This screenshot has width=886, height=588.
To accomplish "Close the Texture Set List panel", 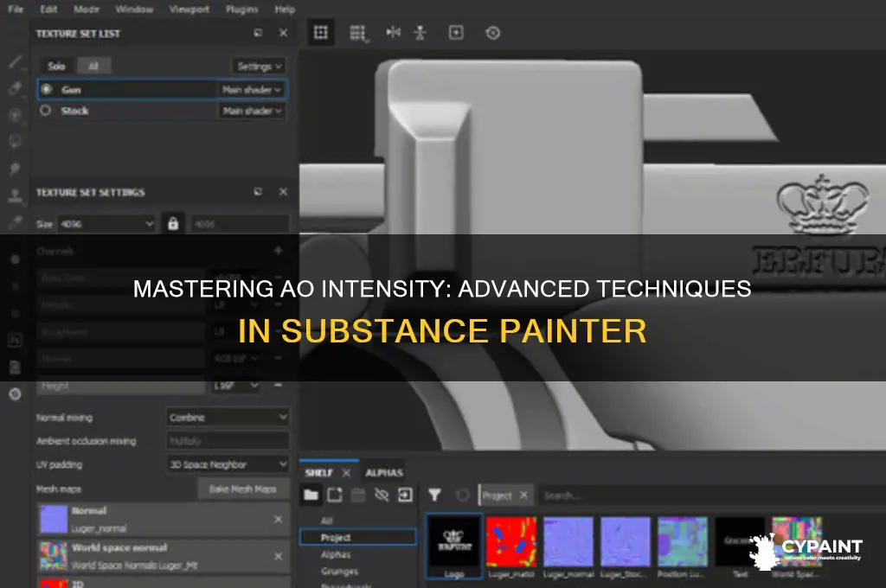I will coord(283,34).
